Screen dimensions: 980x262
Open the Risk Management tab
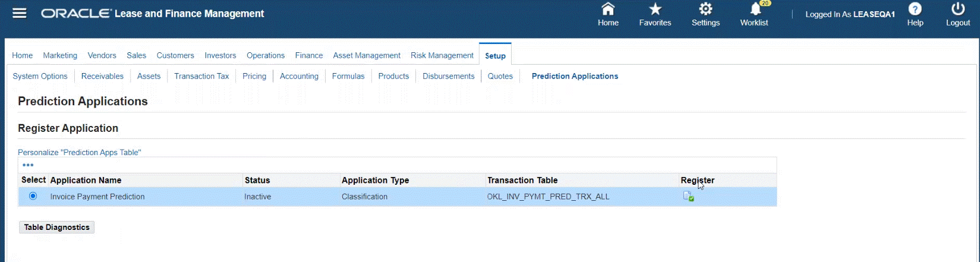[x=442, y=55]
